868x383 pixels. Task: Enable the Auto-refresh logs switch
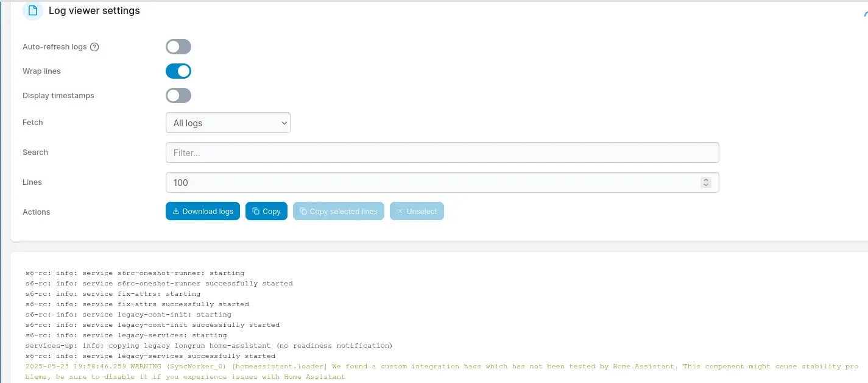[178, 47]
